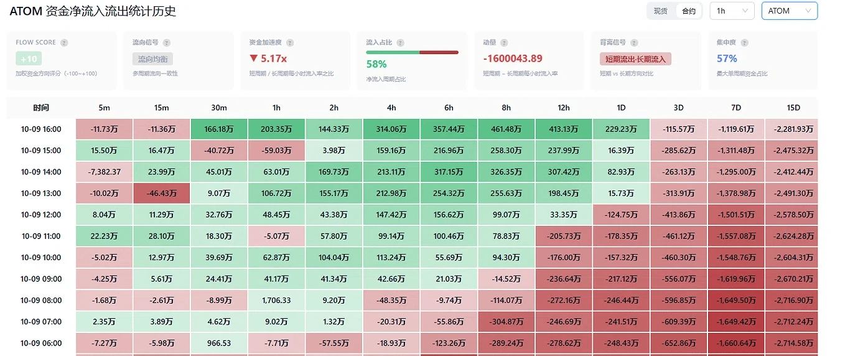Image resolution: width=868 pixels, height=356 pixels.
Task: Click the 背离信号 help icon
Action: (x=634, y=43)
